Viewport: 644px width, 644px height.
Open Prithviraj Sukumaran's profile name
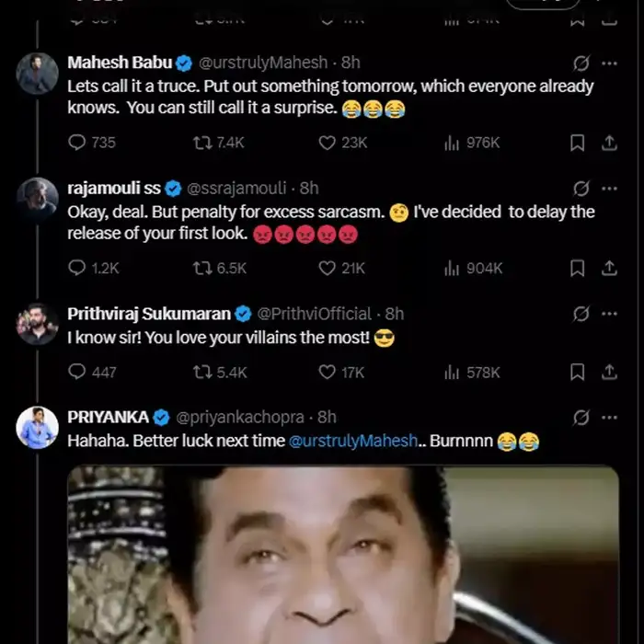pos(149,314)
